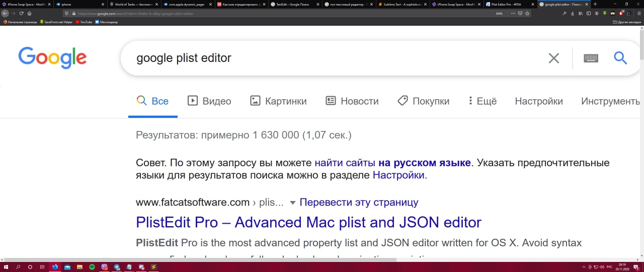The image size is (644, 272).
Task: Go to Google home via the logo
Action: point(52,57)
